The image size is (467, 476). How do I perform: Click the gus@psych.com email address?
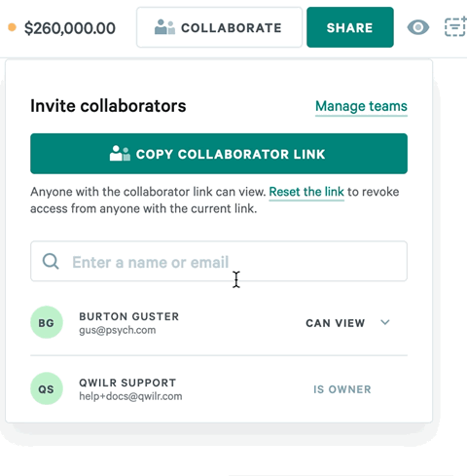(x=118, y=330)
